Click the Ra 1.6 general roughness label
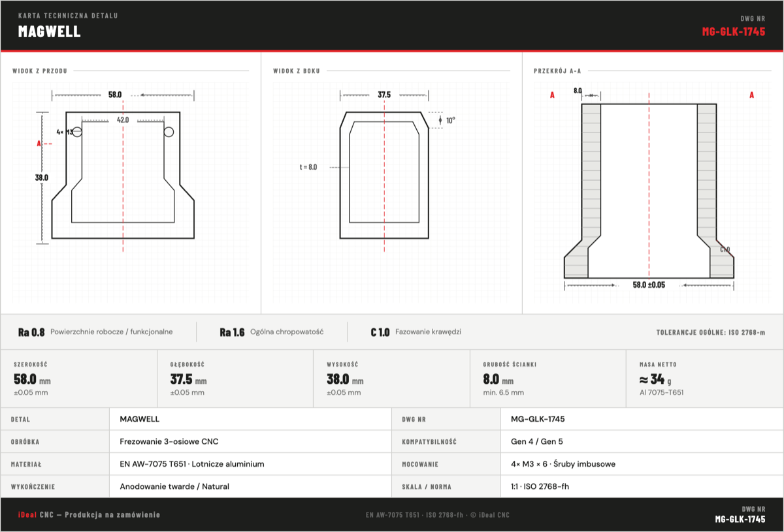Screen dimensions: 784x532 click(x=232, y=332)
